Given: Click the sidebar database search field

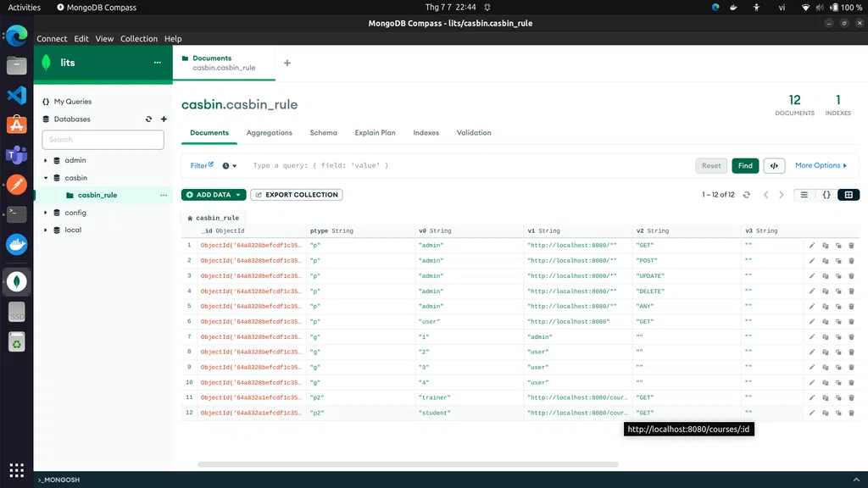Looking at the screenshot, I should 103,140.
